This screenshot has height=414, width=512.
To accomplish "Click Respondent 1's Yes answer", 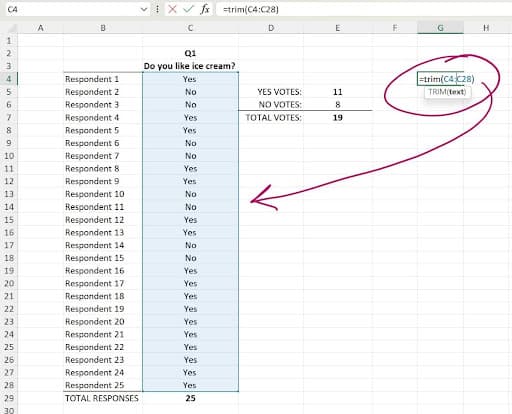I will coord(190,79).
